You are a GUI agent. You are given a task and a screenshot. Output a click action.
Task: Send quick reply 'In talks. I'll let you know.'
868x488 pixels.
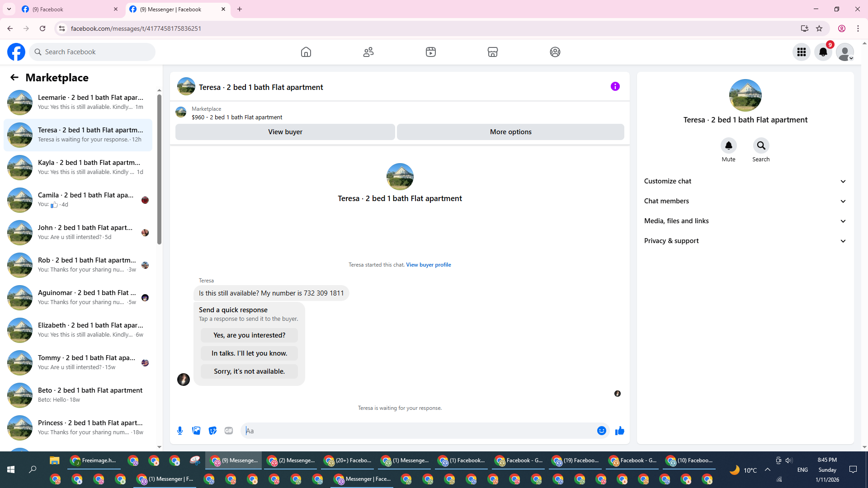(250, 353)
